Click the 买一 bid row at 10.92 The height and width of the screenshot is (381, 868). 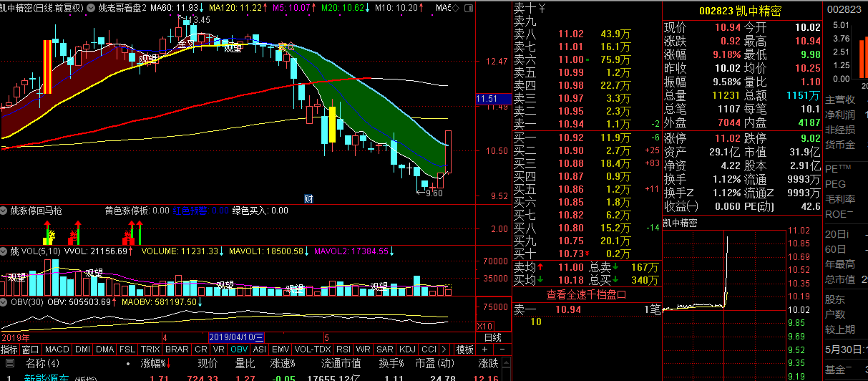point(587,138)
